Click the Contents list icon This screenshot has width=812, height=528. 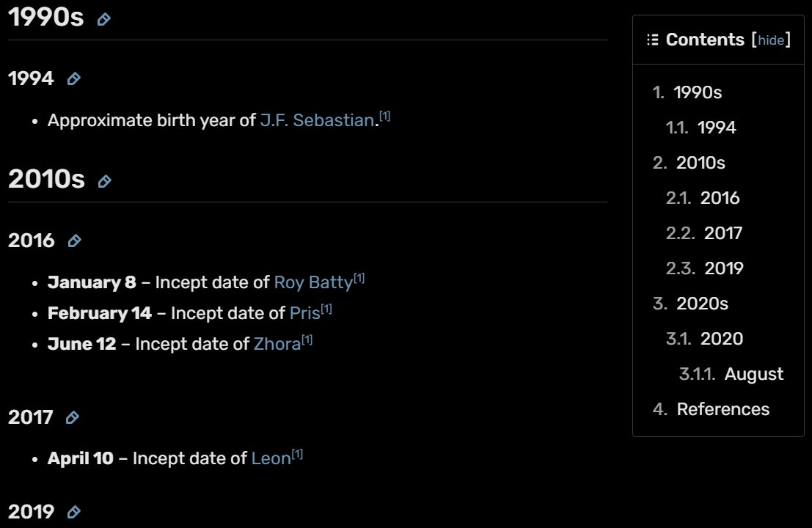pyautogui.click(x=652, y=40)
